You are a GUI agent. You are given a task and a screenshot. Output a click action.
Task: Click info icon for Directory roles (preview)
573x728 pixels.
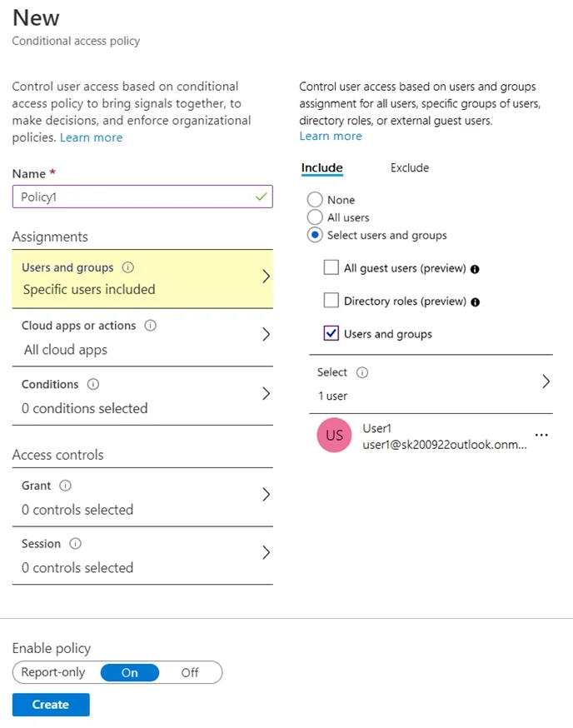pyautogui.click(x=475, y=302)
